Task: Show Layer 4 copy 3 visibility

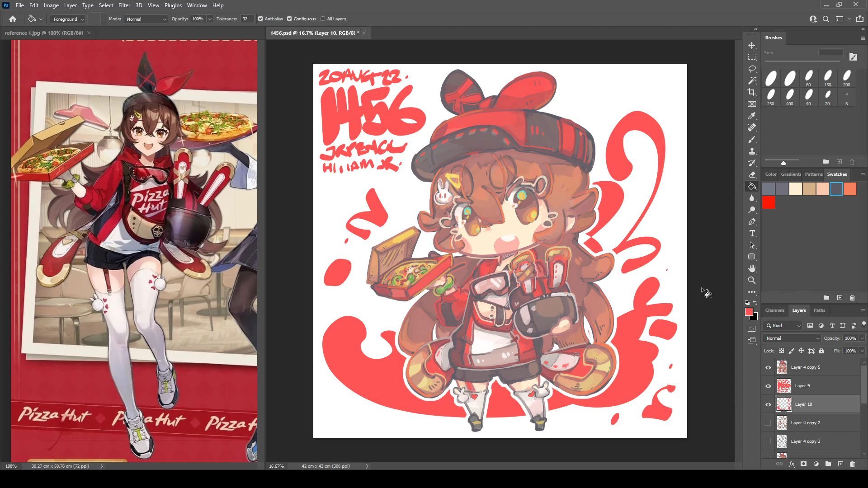Action: (x=768, y=441)
